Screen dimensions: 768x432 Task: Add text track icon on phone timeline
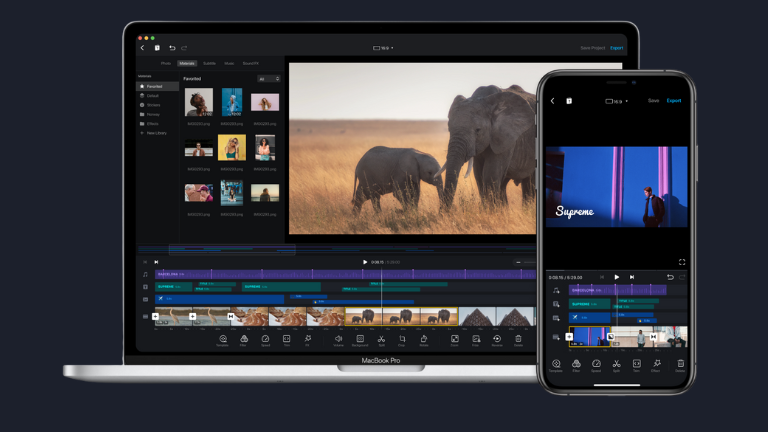click(556, 304)
